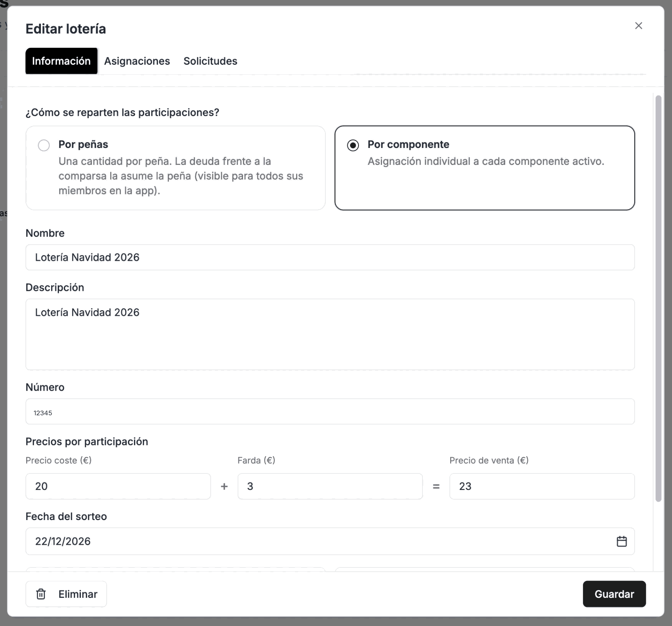Click the Farda amount field

click(x=330, y=486)
